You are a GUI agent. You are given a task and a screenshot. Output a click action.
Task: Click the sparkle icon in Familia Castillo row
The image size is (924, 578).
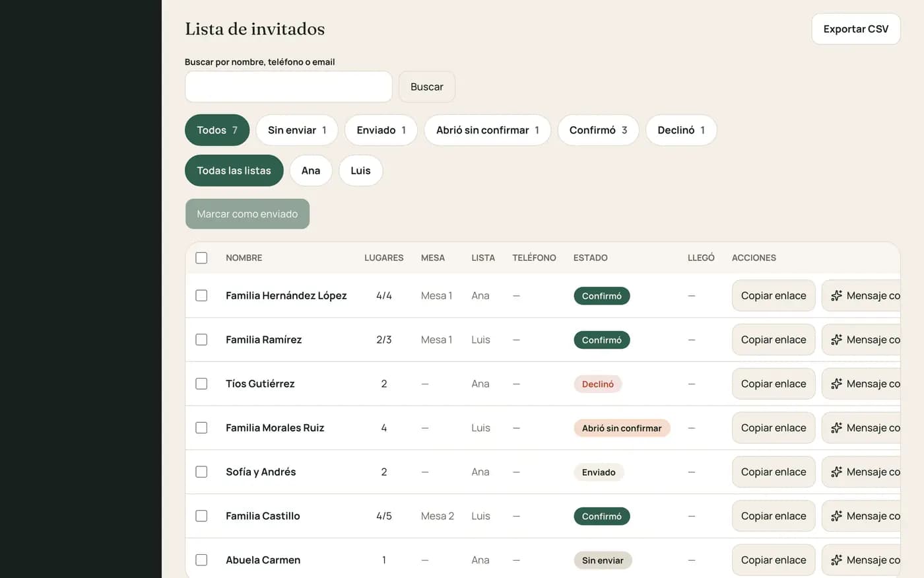click(836, 516)
